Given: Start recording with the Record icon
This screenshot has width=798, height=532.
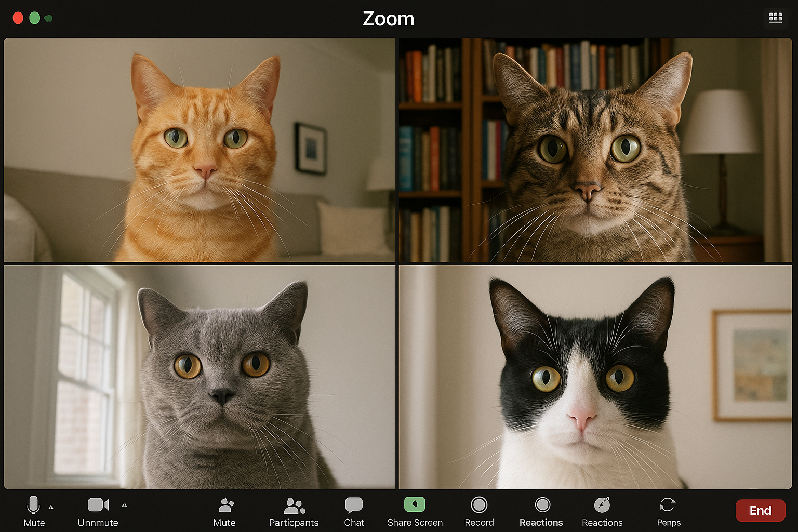Looking at the screenshot, I should click(x=479, y=504).
